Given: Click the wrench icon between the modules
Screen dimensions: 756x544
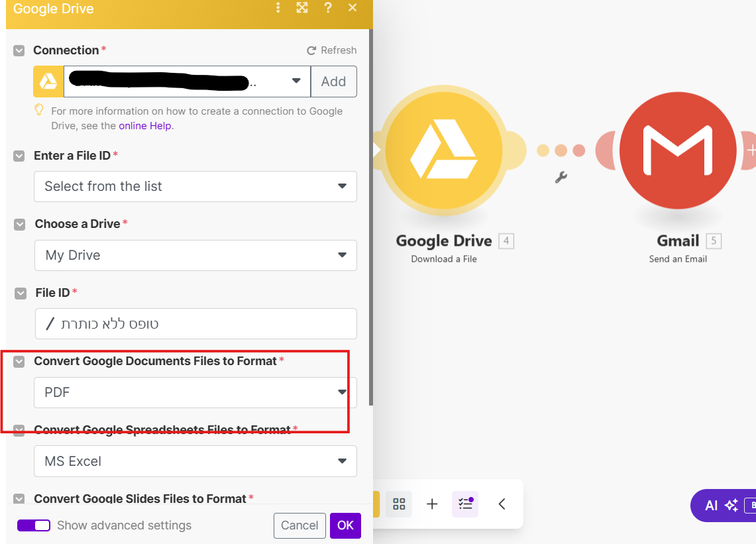Looking at the screenshot, I should (x=561, y=178).
